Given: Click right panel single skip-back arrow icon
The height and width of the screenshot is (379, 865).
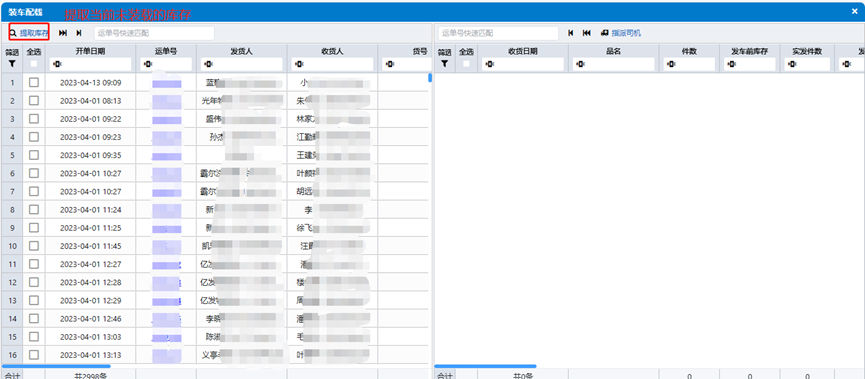Looking at the screenshot, I should coord(571,33).
